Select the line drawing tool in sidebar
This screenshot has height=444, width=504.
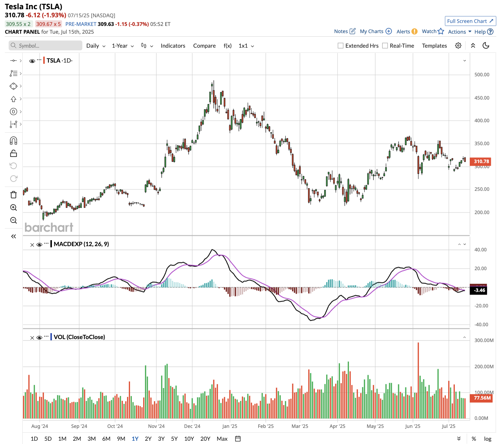coord(13,60)
